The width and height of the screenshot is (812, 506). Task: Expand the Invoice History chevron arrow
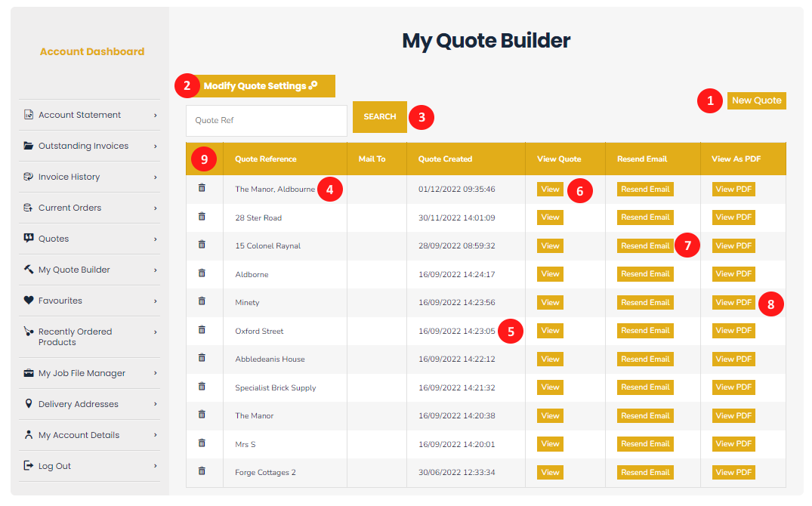point(156,177)
